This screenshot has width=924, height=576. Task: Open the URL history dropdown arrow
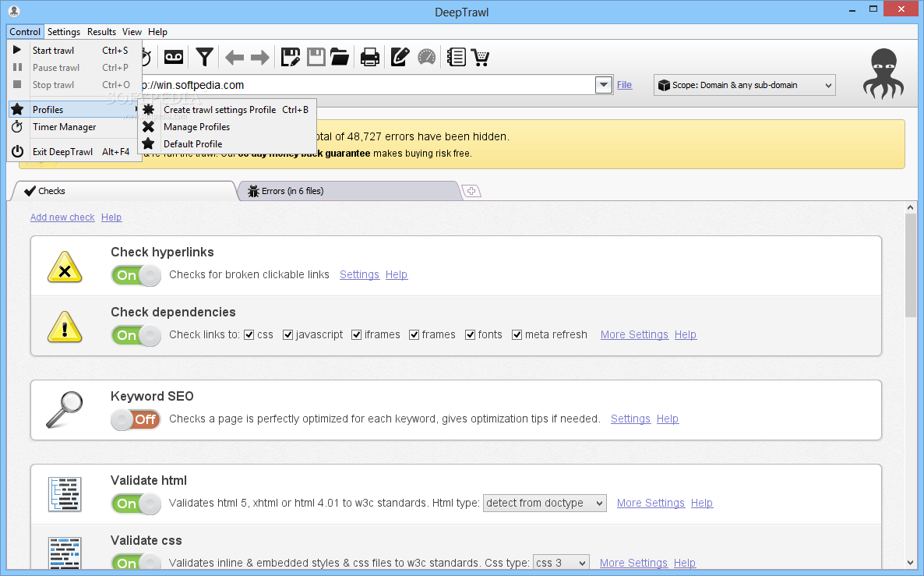(x=604, y=85)
